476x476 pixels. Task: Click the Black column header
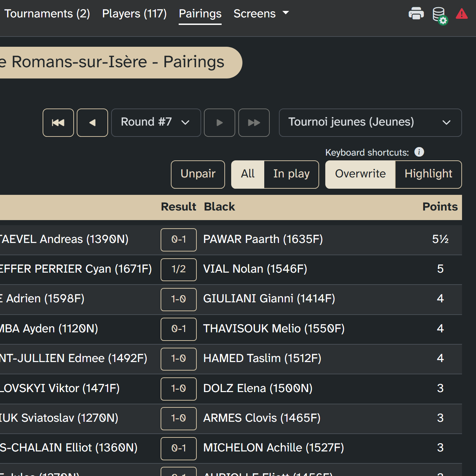pyautogui.click(x=220, y=207)
